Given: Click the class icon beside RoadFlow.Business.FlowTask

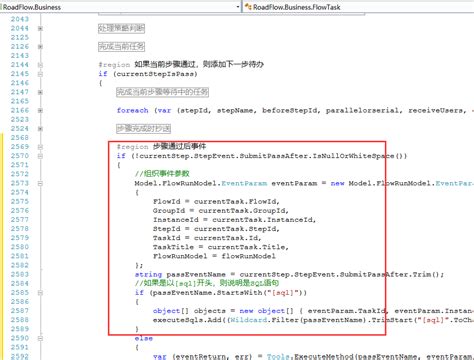Looking at the screenshot, I should click(248, 7).
